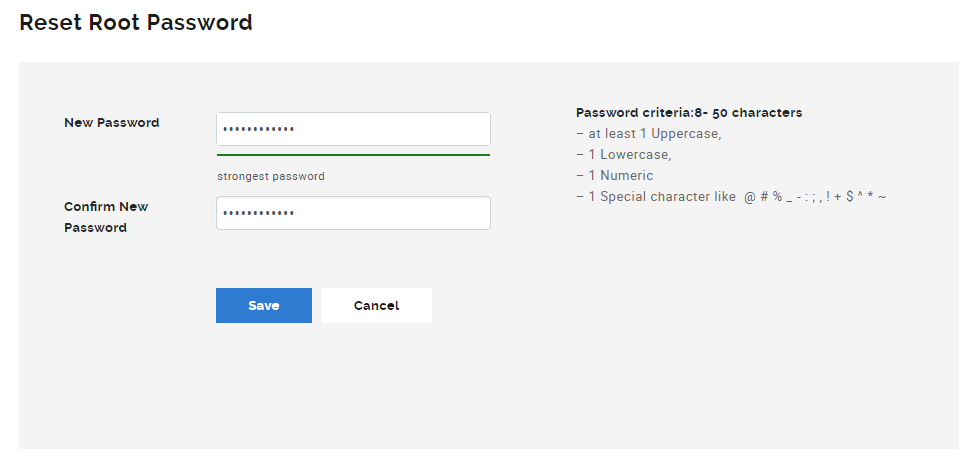Cancel the root password reset
This screenshot has width=975, height=467.
click(376, 306)
